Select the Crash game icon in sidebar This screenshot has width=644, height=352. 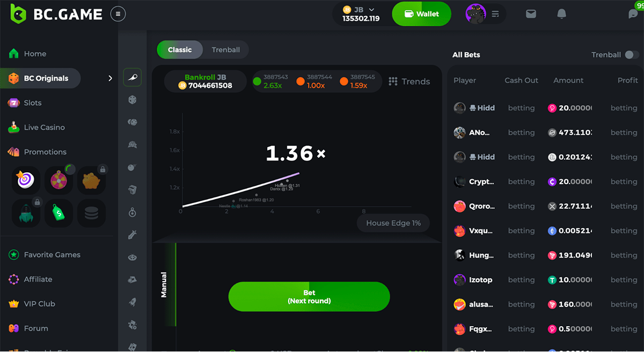[133, 76]
